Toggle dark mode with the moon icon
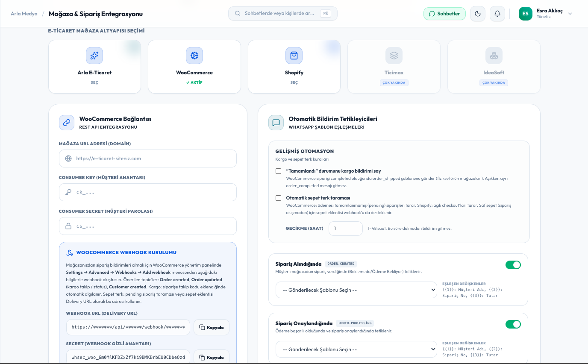Image resolution: width=588 pixels, height=364 pixels. (x=478, y=14)
